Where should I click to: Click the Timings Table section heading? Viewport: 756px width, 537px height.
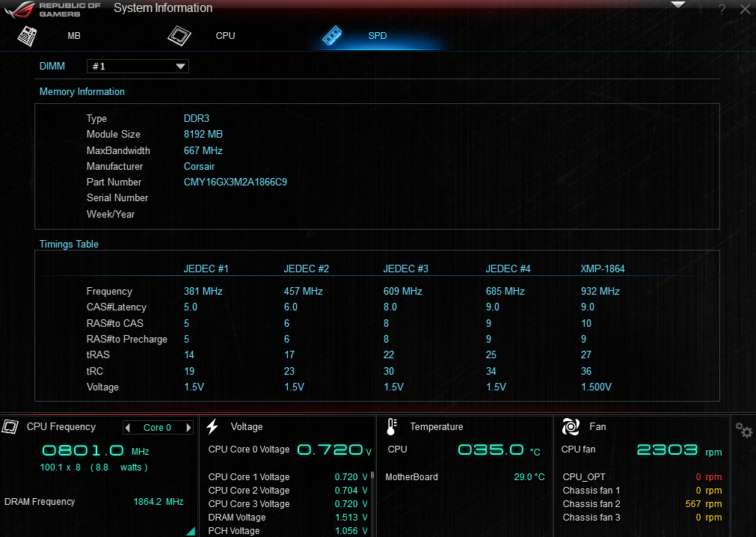69,244
